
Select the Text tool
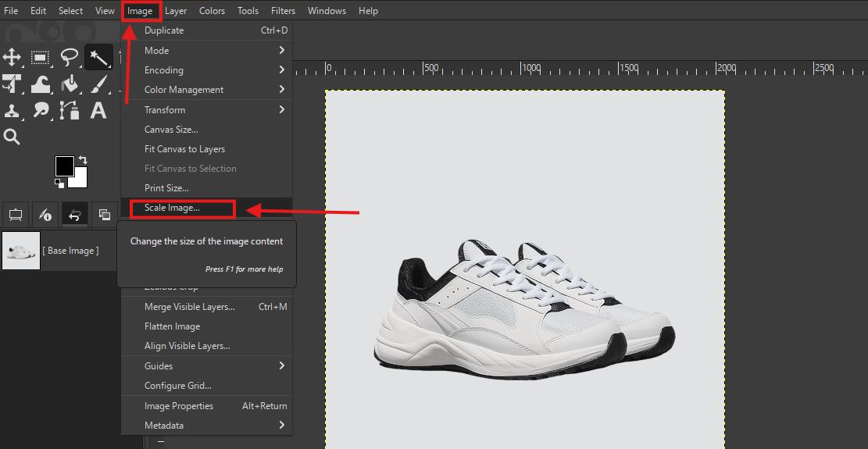(x=98, y=110)
